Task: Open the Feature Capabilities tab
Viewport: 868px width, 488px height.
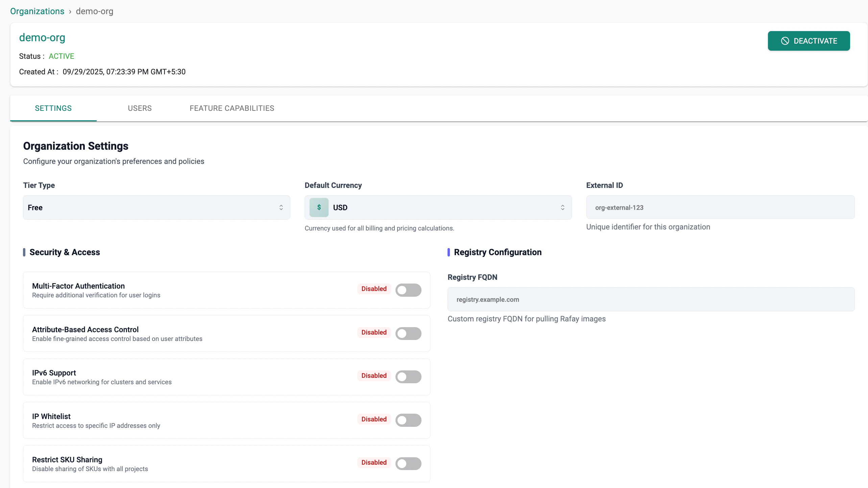Action: pyautogui.click(x=232, y=108)
